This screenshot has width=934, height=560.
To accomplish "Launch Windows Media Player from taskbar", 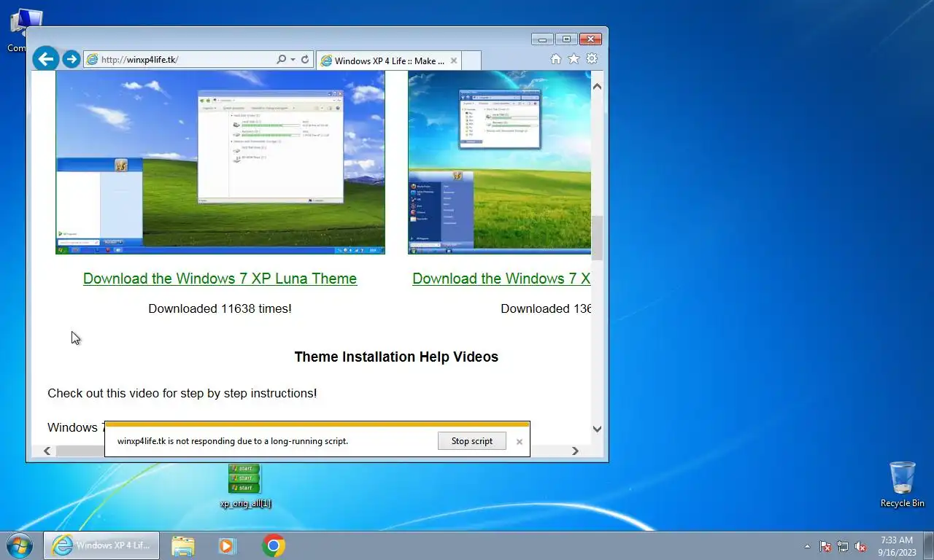I will [227, 545].
